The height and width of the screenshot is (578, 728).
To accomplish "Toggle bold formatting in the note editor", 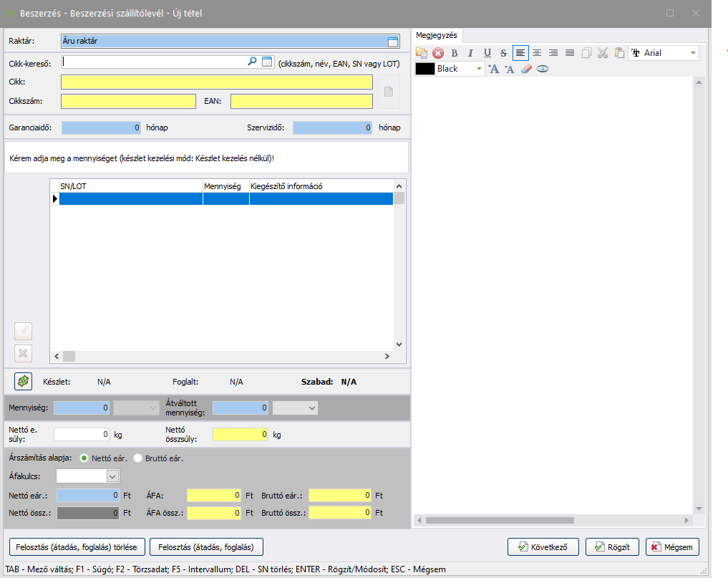I will click(x=454, y=53).
